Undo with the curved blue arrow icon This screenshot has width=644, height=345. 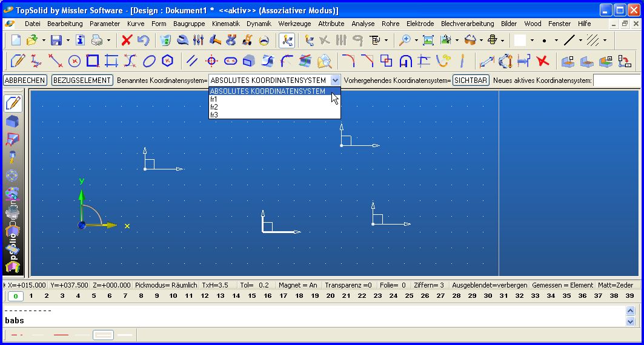coord(143,40)
